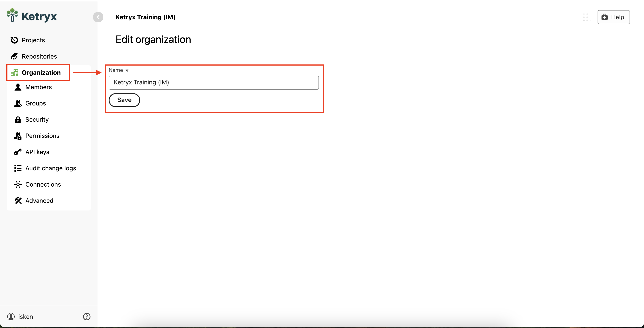This screenshot has width=644, height=328.
Task: Click the Members person icon
Action: point(18,87)
